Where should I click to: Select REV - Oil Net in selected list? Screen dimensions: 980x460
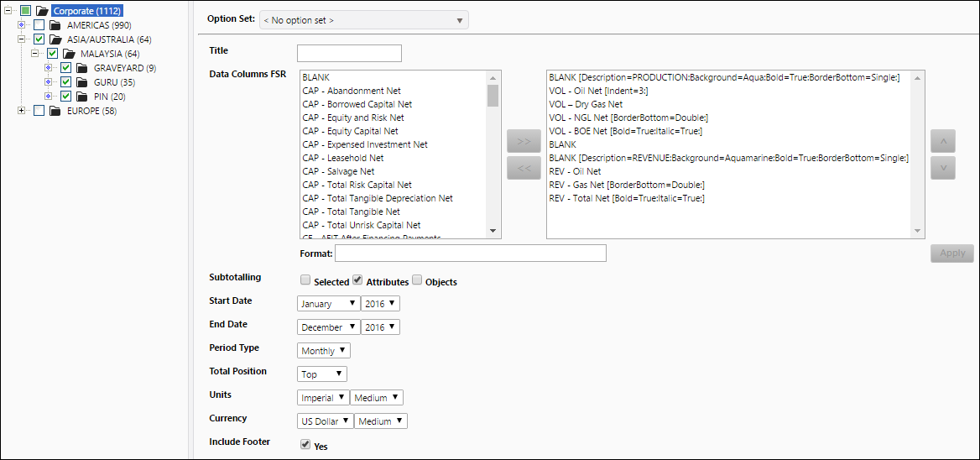coord(575,171)
